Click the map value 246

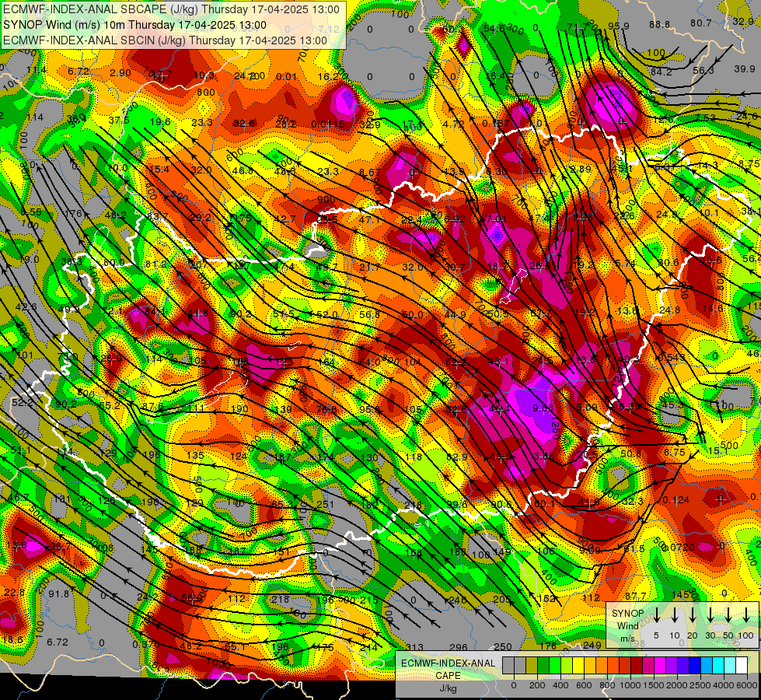click(x=458, y=600)
